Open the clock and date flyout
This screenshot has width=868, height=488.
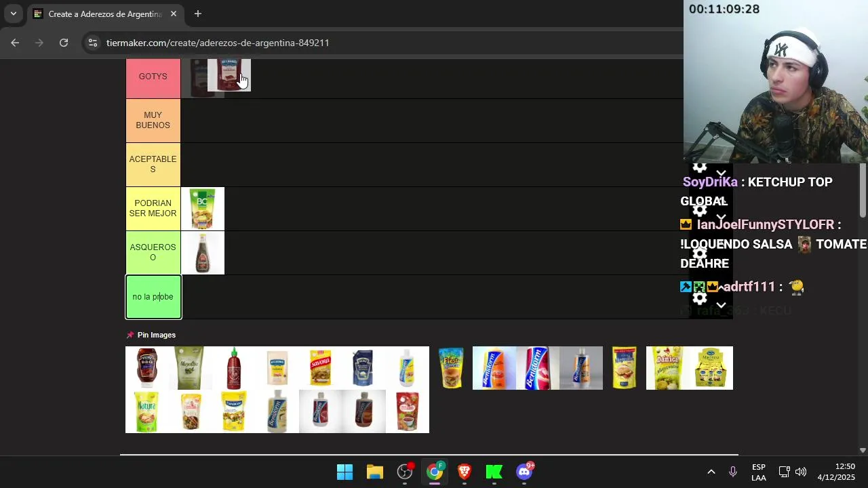(836, 472)
